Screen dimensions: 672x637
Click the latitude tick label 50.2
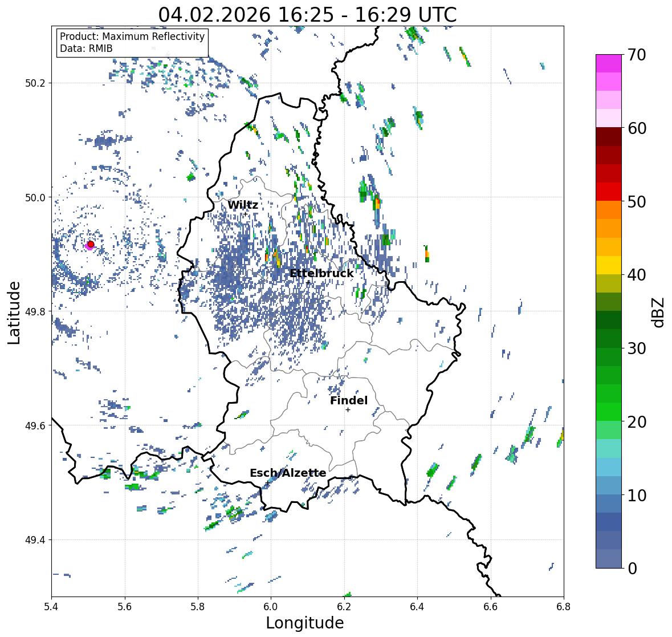pyautogui.click(x=35, y=83)
